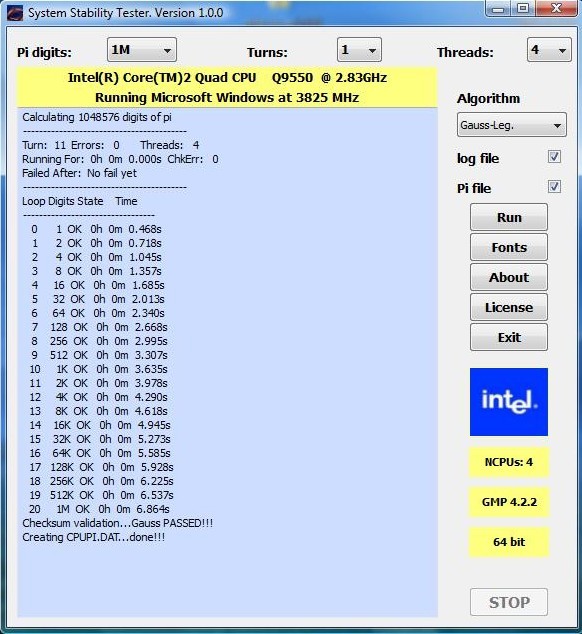This screenshot has height=634, width=582.
Task: Open the Algorithm dropdown showing Gauss-Leg.
Action: point(512,125)
